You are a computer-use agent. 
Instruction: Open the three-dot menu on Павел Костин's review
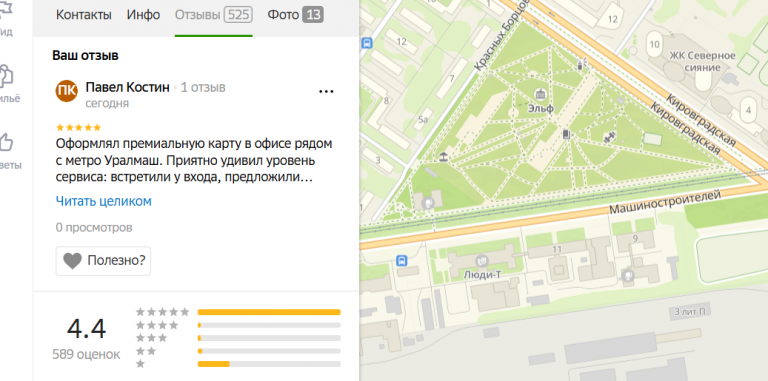(326, 91)
